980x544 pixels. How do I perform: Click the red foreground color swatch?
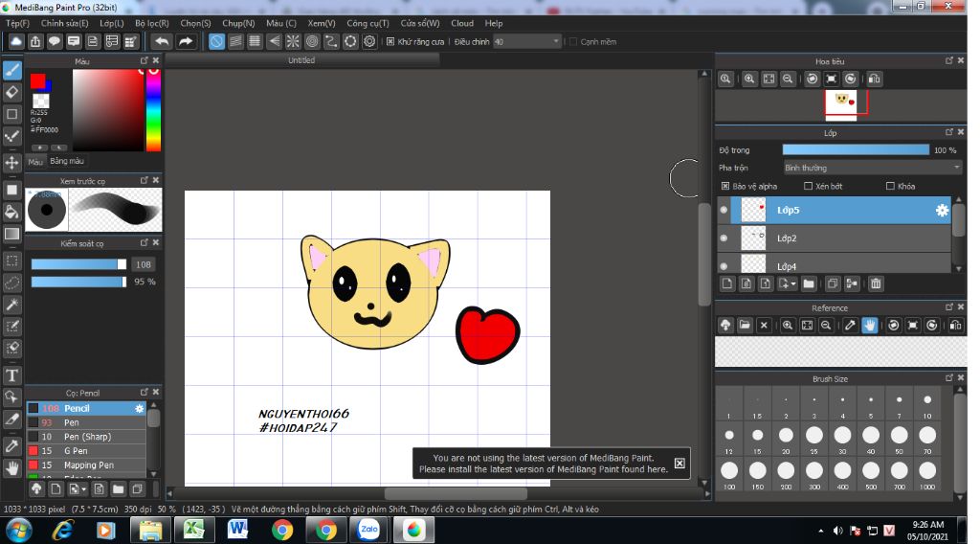click(37, 80)
